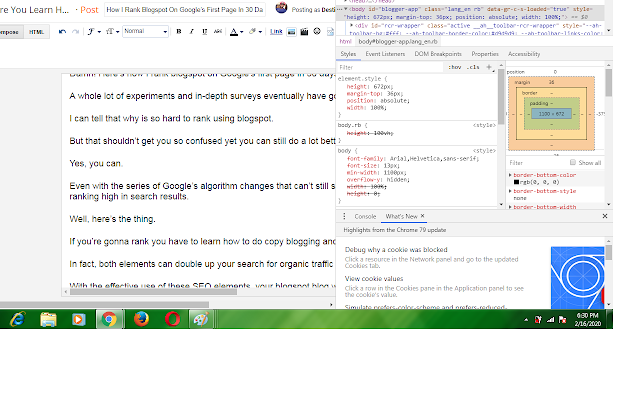The image size is (640, 400).
Task: Open the Normal paragraph format dropdown
Action: click(145, 31)
